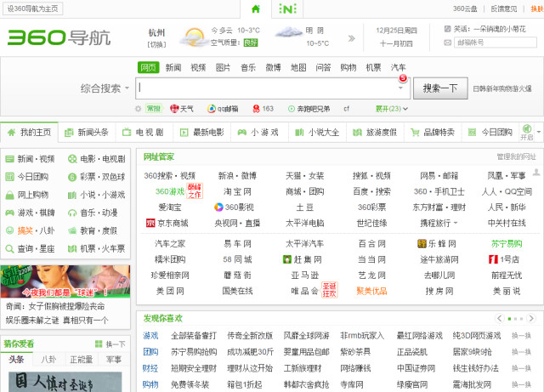Open 今日团购 sidebar category

(x=26, y=177)
